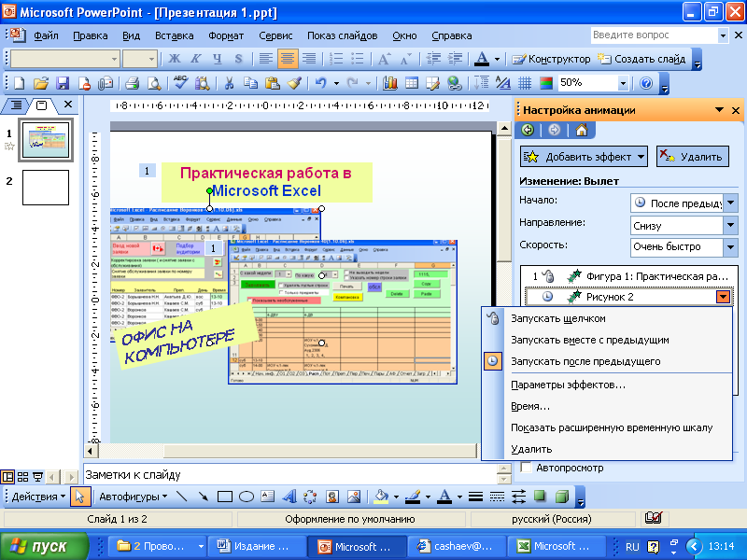Open the Файл menu
This screenshot has width=747, height=560.
click(46, 35)
